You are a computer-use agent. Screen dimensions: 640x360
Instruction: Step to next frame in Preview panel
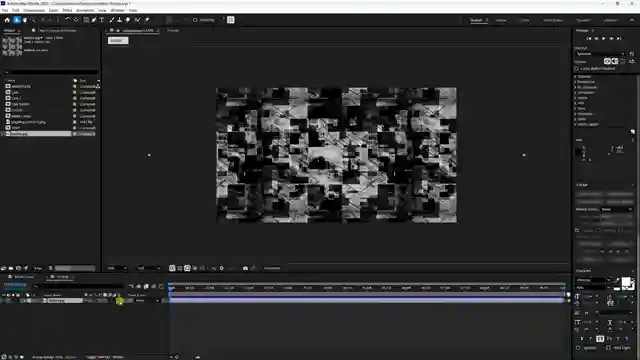pyautogui.click(x=611, y=38)
